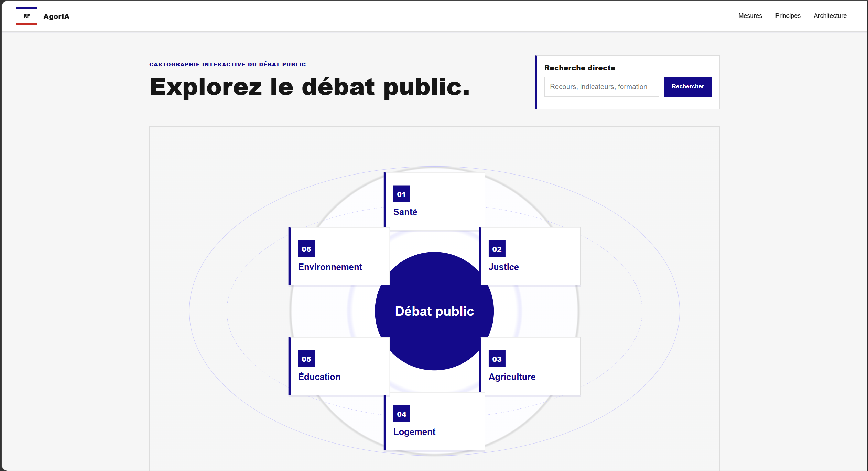Click the 01 number badge

(x=402, y=194)
